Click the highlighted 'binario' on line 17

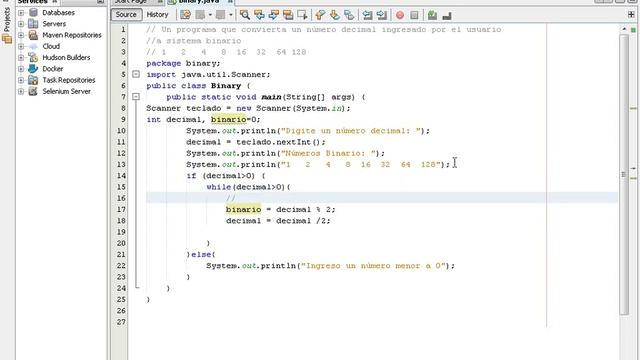pos(243,209)
